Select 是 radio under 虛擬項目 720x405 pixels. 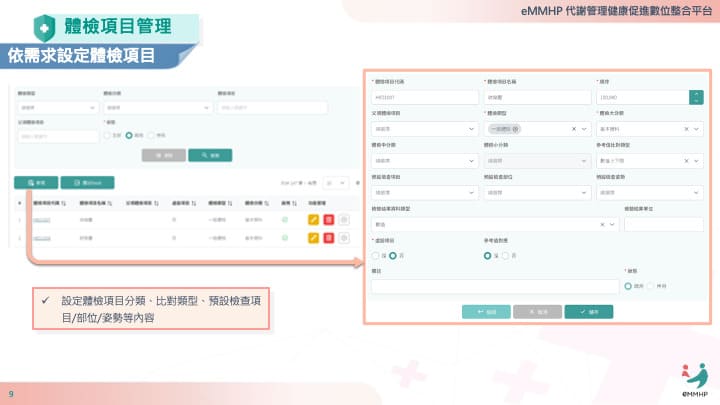[377, 255]
